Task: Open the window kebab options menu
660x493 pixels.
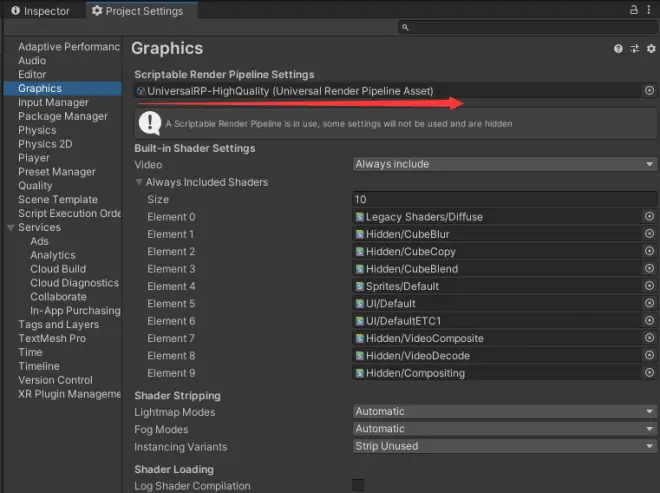Action: 649,10
